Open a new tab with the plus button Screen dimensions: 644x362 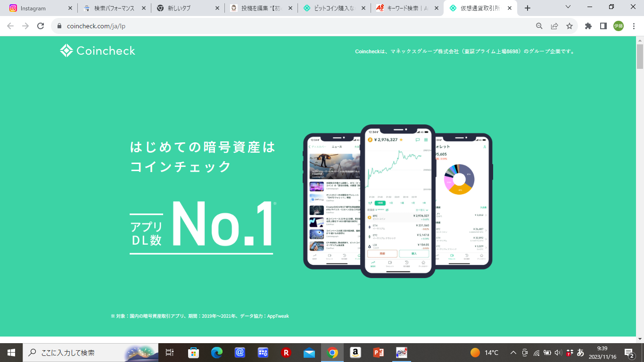click(528, 8)
